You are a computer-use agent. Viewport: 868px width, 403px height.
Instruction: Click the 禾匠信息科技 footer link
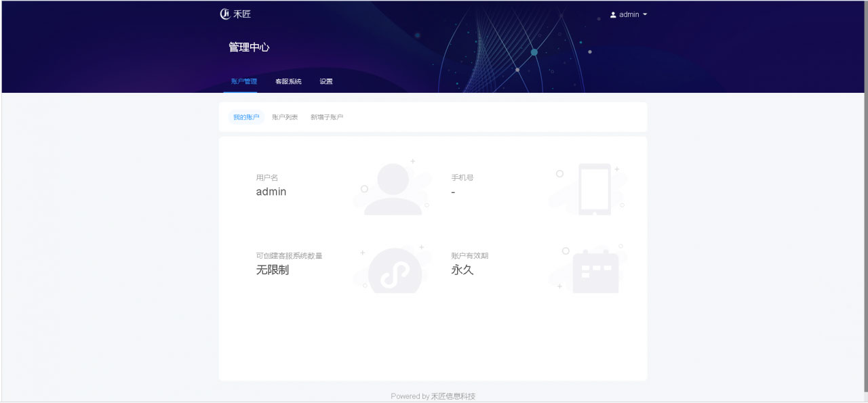(453, 396)
